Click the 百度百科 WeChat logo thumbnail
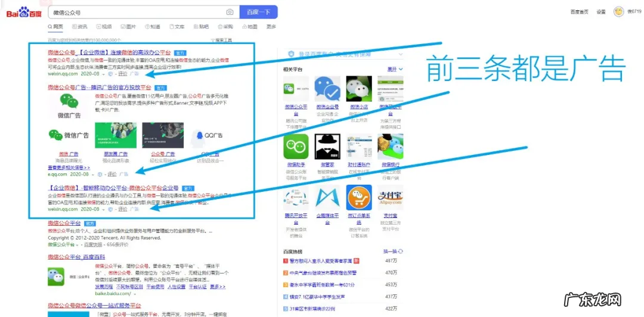This screenshot has height=317, width=644. 56,276
